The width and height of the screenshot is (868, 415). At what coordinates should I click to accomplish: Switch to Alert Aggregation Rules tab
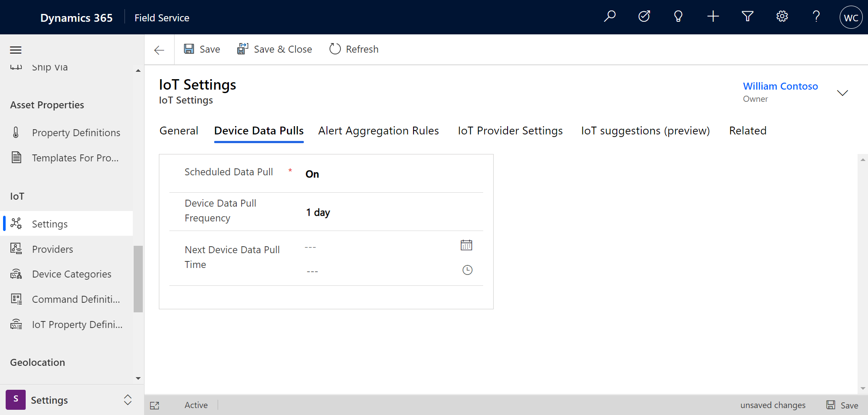coord(378,131)
